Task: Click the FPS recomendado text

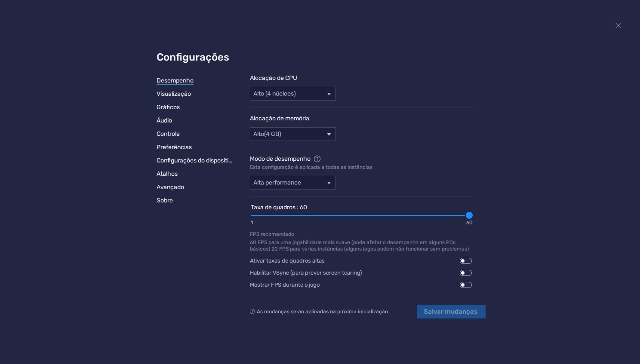Action: [272, 234]
